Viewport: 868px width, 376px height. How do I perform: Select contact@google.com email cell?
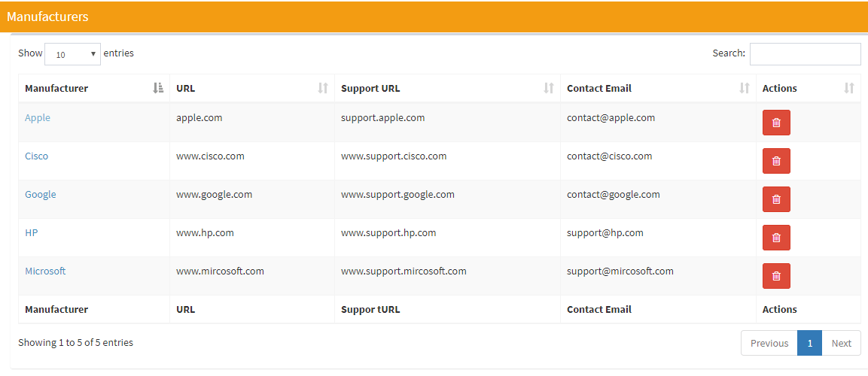658,199
